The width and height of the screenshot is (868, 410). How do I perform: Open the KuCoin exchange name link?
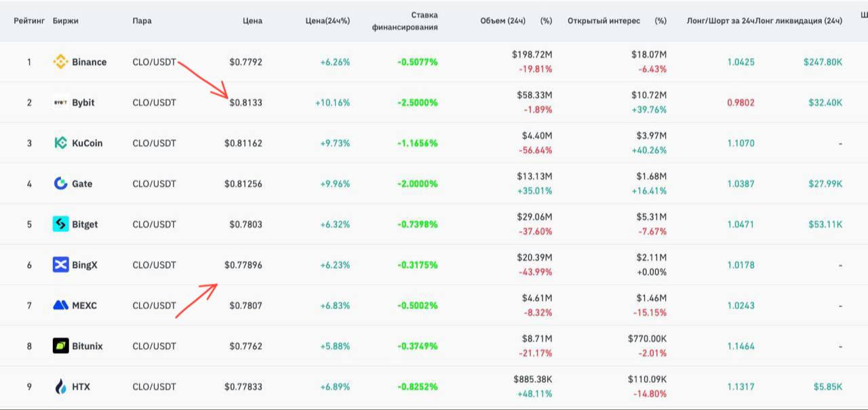[x=87, y=143]
